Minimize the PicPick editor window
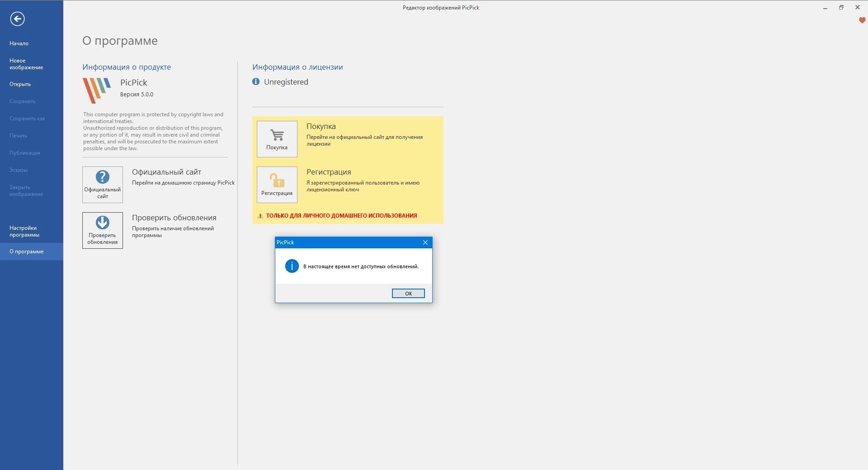 (825, 8)
